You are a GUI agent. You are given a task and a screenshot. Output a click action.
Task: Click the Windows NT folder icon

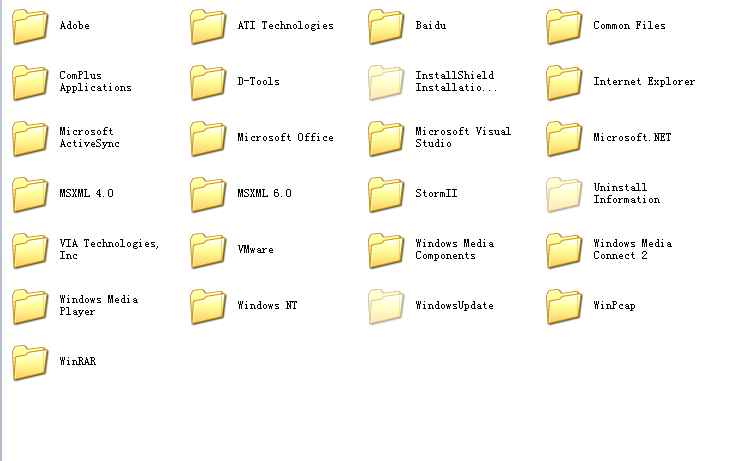(208, 307)
